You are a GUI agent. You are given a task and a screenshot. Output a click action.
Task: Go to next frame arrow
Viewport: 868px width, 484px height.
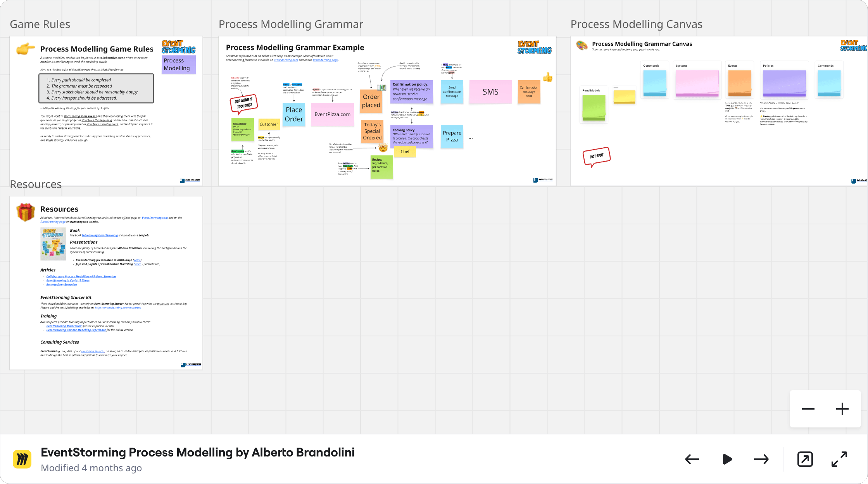tap(761, 460)
